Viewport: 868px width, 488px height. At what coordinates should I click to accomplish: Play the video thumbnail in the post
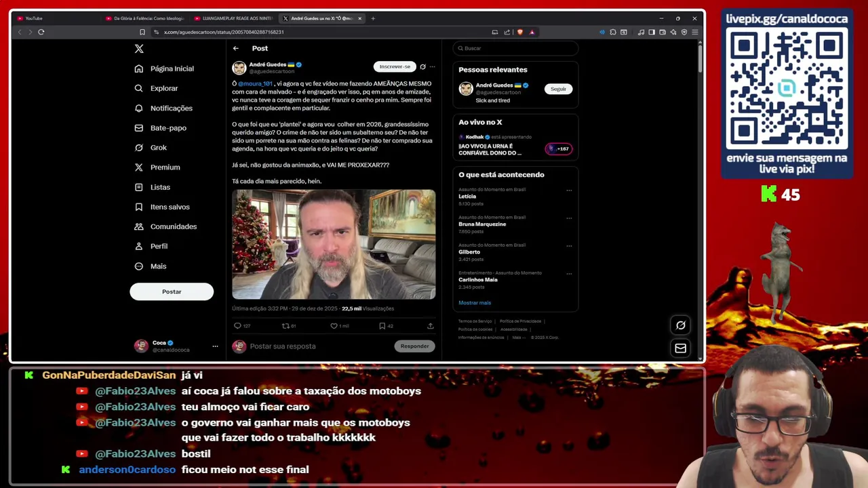click(334, 245)
